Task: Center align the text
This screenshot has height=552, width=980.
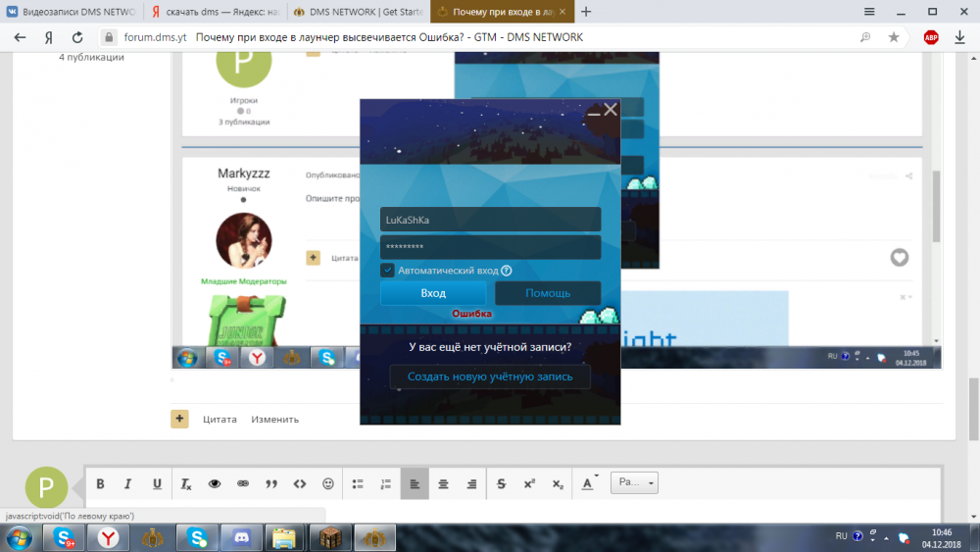Action: tap(443, 484)
